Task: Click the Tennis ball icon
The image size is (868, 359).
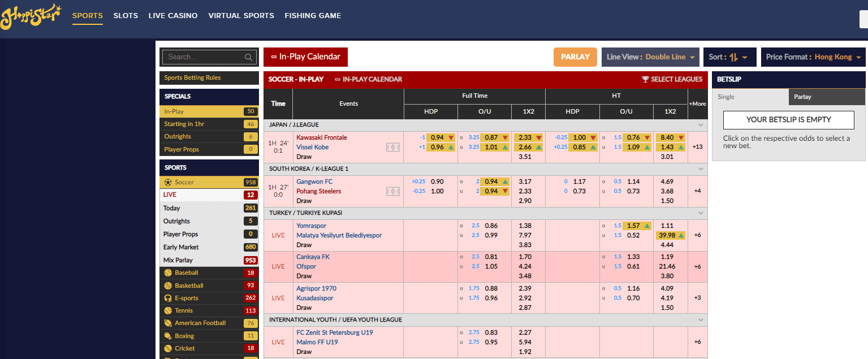Action: point(168,310)
